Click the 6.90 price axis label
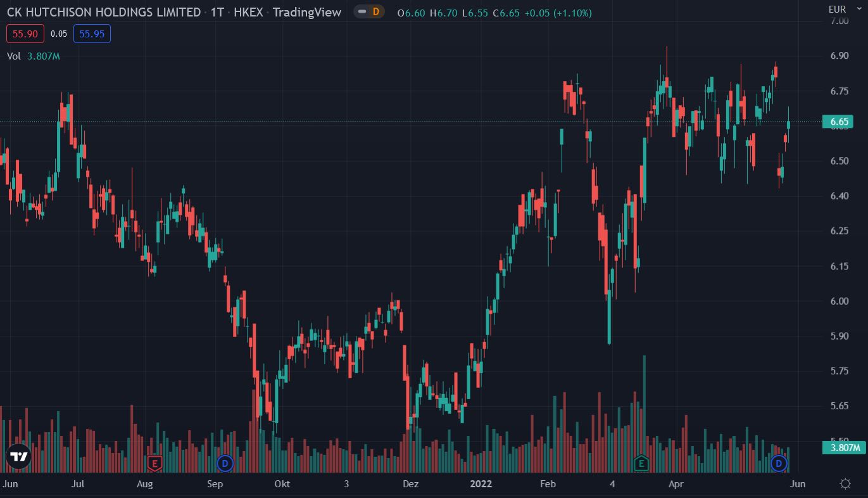The width and height of the screenshot is (868, 498). [x=839, y=56]
